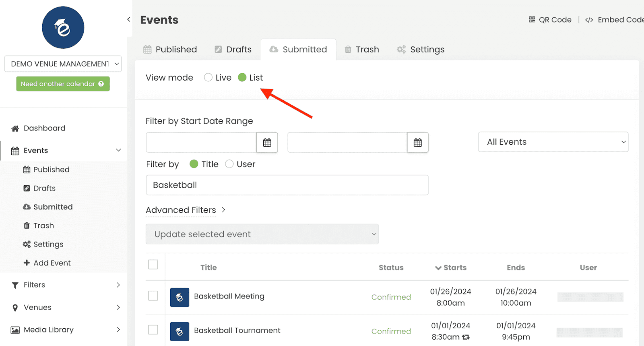Click Need another calendar button
The height and width of the screenshot is (346, 644).
point(63,84)
